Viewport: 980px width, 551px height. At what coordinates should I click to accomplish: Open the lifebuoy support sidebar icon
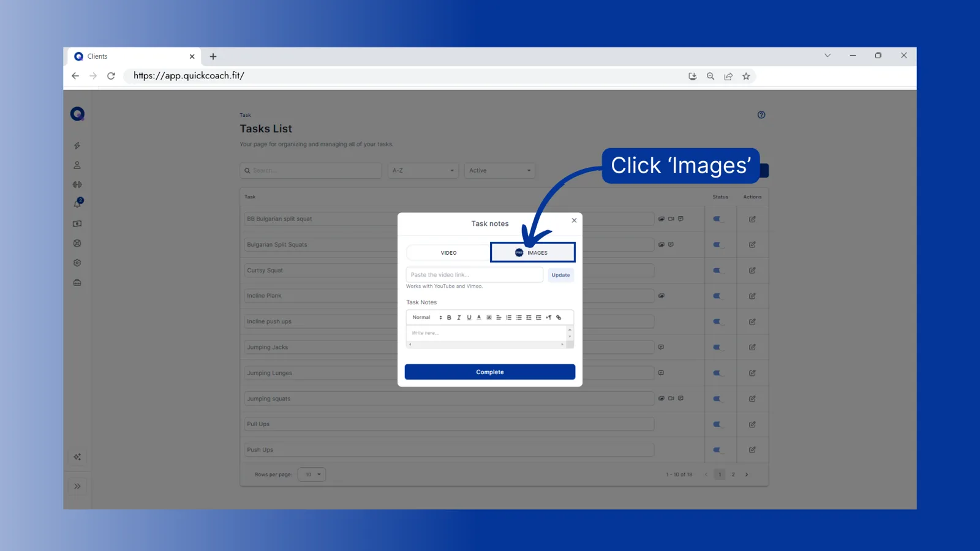pyautogui.click(x=77, y=243)
